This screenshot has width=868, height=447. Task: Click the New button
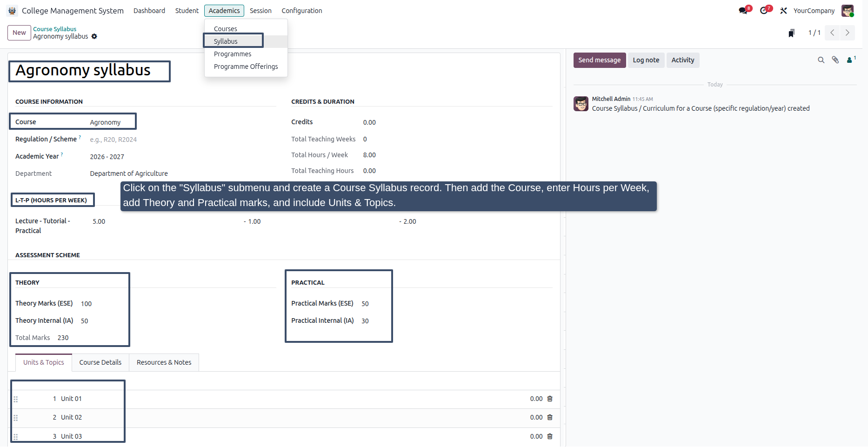click(19, 33)
